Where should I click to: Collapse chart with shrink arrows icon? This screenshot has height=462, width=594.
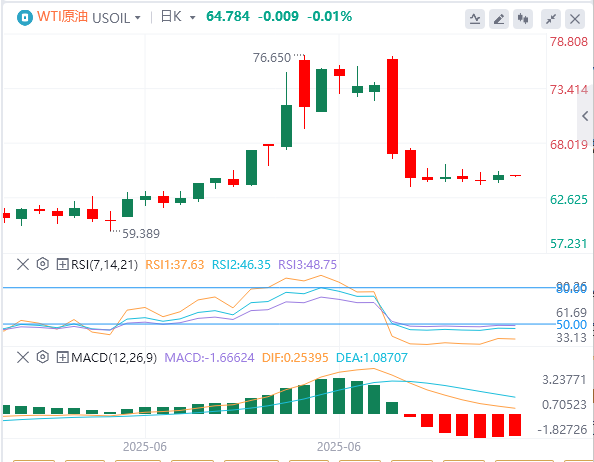[x=551, y=19]
